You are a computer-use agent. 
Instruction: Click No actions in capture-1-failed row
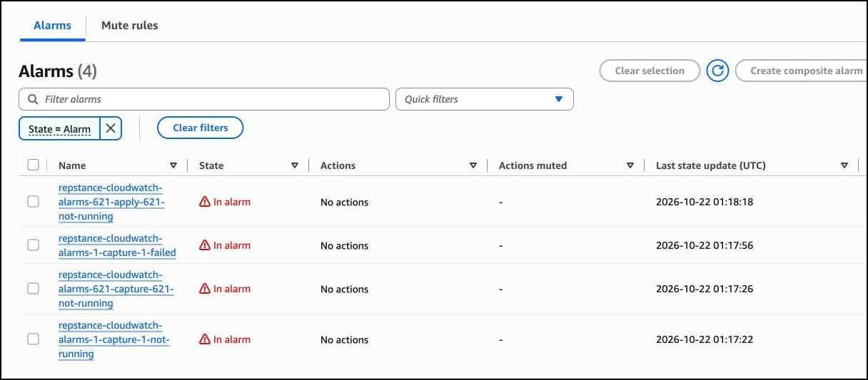point(345,245)
